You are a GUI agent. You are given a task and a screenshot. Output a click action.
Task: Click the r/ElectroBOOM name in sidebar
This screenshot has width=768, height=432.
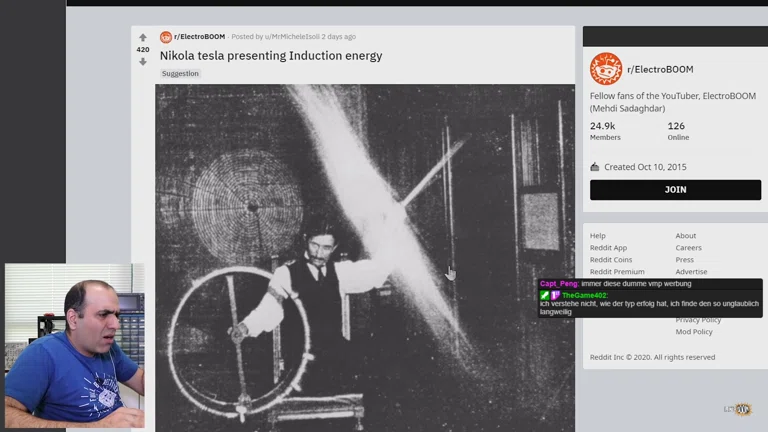click(x=660, y=70)
